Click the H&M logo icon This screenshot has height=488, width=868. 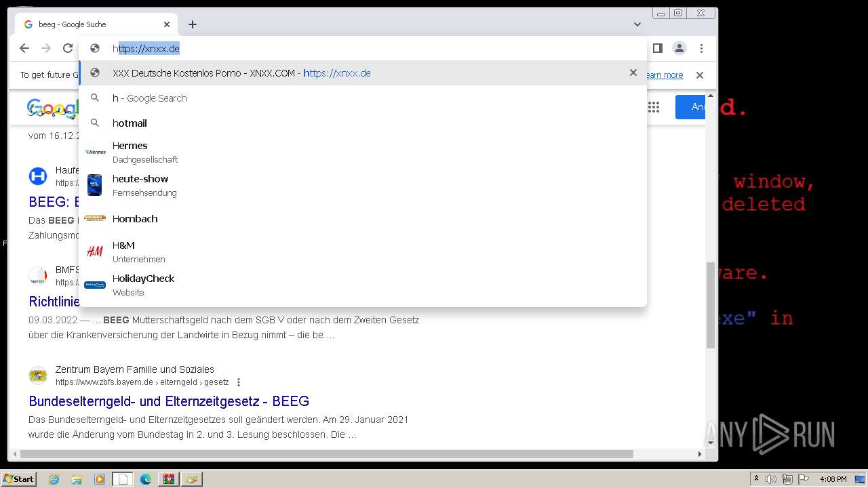point(95,251)
